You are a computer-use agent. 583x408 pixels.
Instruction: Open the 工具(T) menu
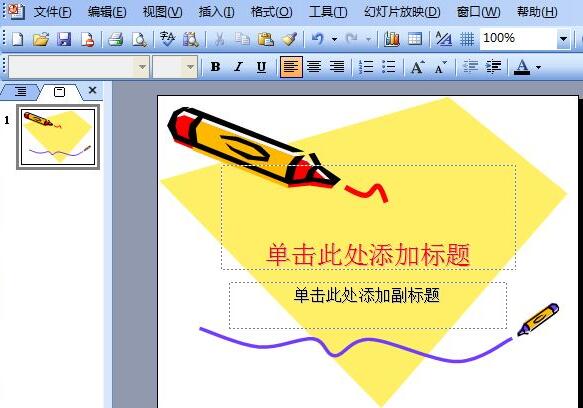click(328, 12)
